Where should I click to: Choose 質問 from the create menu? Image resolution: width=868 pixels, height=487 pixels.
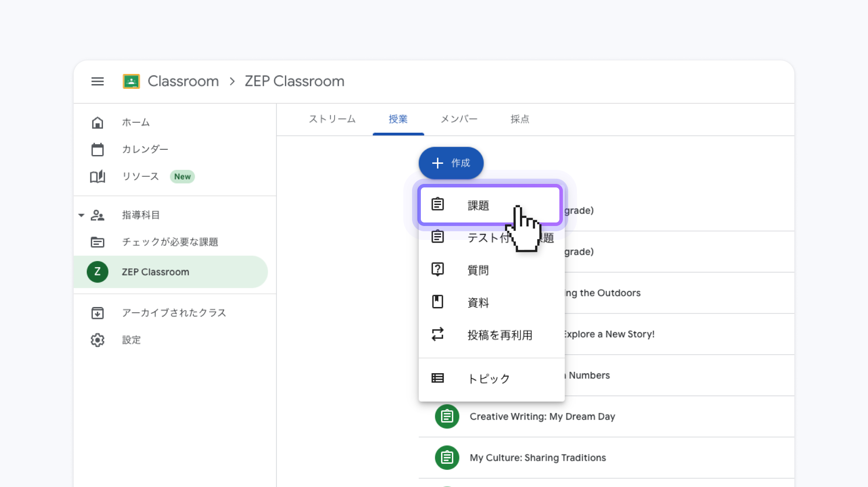[x=478, y=270]
